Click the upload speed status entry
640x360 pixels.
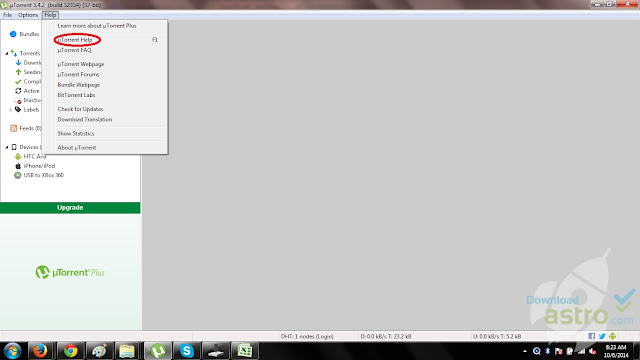[497, 336]
